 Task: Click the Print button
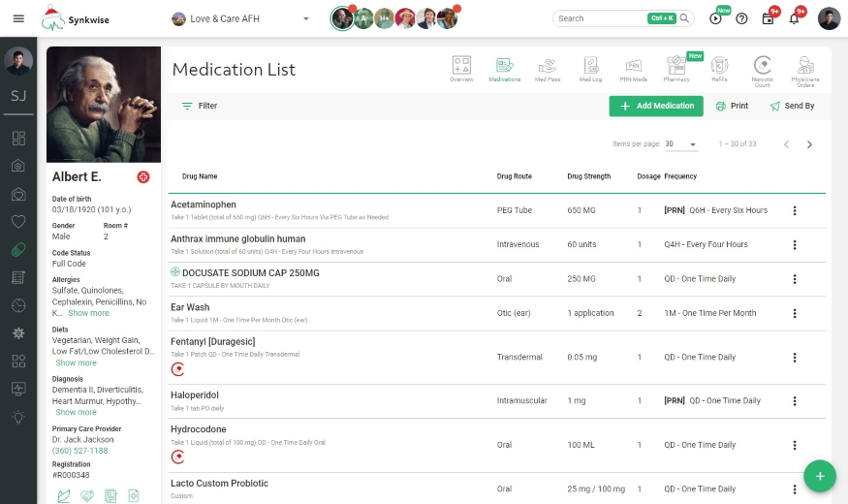click(x=732, y=106)
